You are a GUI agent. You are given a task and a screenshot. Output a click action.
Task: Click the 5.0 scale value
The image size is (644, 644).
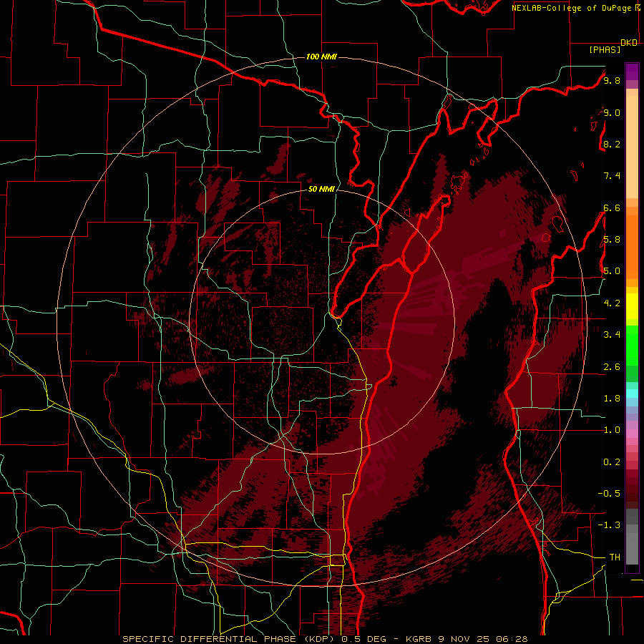(612, 271)
